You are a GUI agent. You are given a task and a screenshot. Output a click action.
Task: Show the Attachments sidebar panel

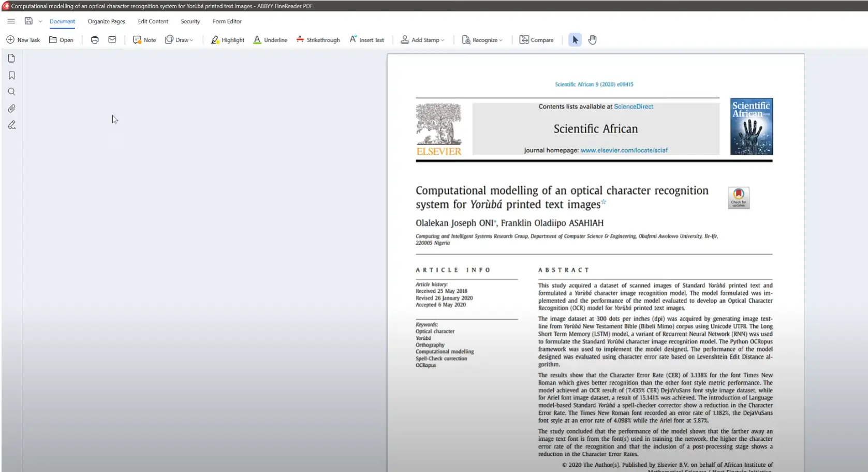(11, 108)
